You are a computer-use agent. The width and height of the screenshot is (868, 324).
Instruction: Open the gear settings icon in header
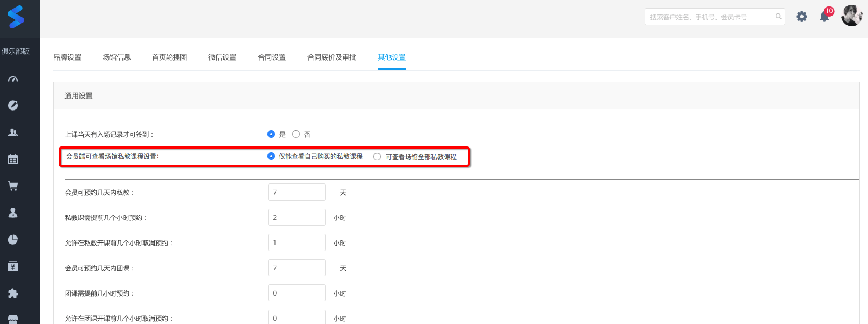tap(801, 17)
